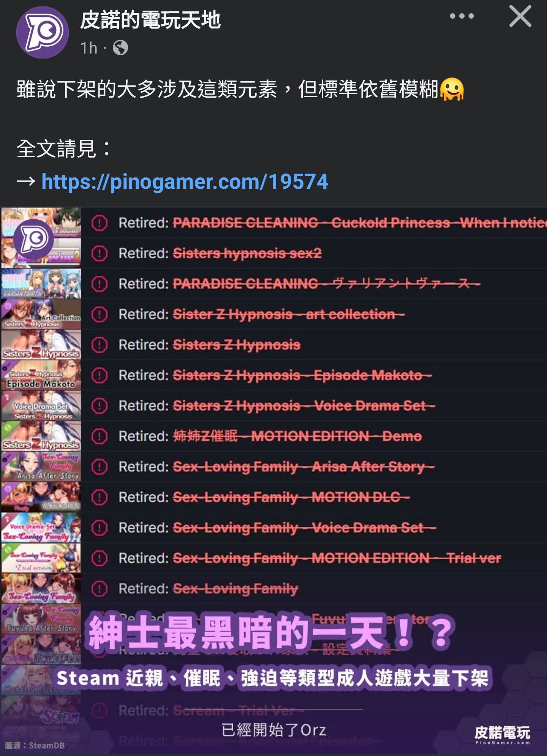Click the 已經開始了Orz caption text
Screen dimensions: 547x756
[273, 730]
